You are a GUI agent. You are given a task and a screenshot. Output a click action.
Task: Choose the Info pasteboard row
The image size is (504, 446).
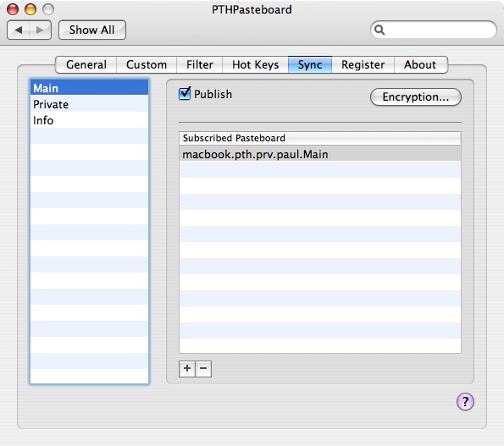(89, 120)
